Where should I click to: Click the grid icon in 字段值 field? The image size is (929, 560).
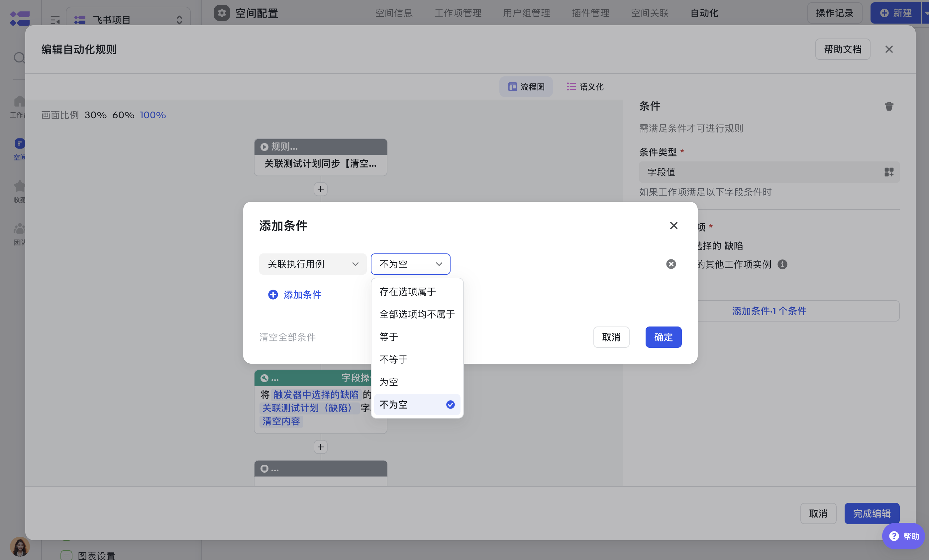[889, 172]
